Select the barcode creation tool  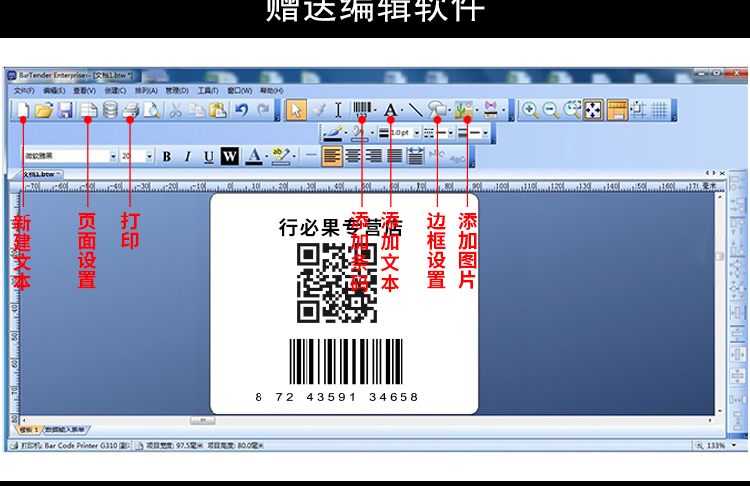pyautogui.click(x=362, y=110)
